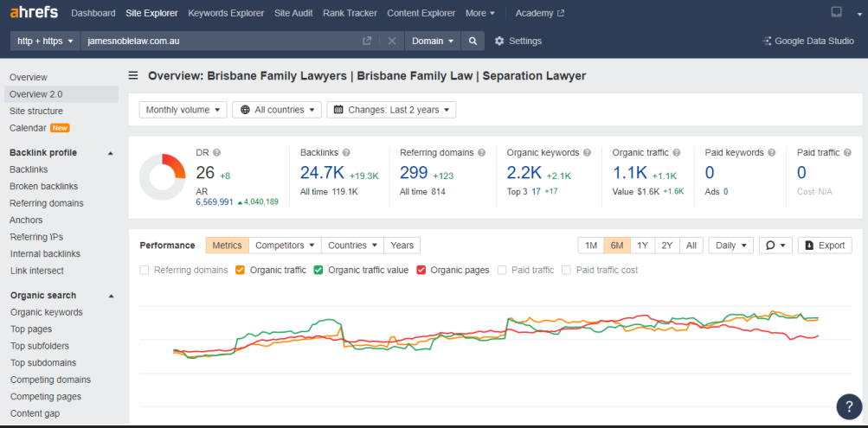This screenshot has width=868, height=428.
Task: Click Backlinks info question icon
Action: pyautogui.click(x=346, y=153)
